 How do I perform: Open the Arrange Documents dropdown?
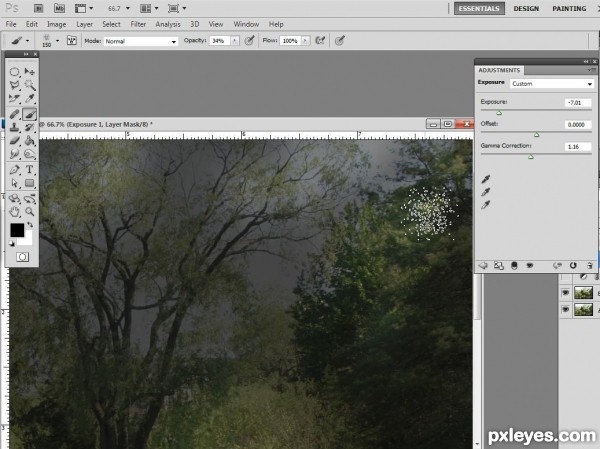point(149,8)
